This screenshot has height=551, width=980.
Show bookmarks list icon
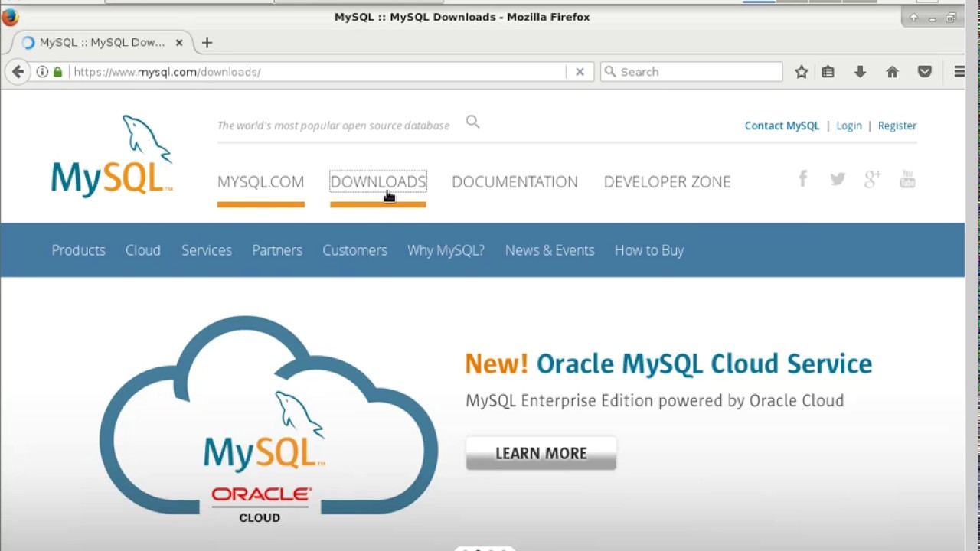(828, 72)
